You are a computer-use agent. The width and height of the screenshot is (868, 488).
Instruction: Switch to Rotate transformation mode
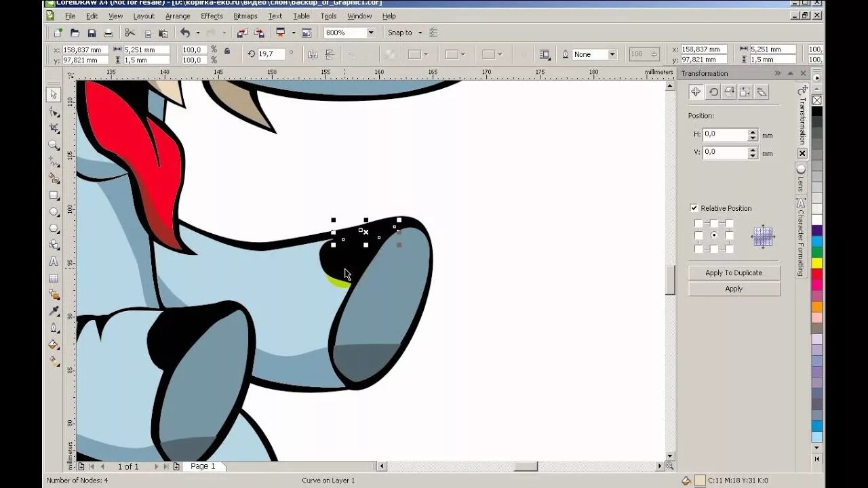point(713,91)
